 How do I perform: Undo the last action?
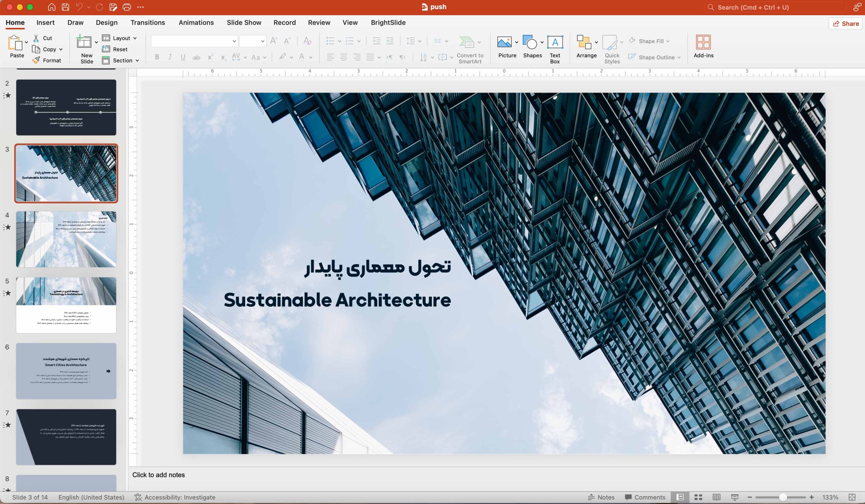point(79,7)
